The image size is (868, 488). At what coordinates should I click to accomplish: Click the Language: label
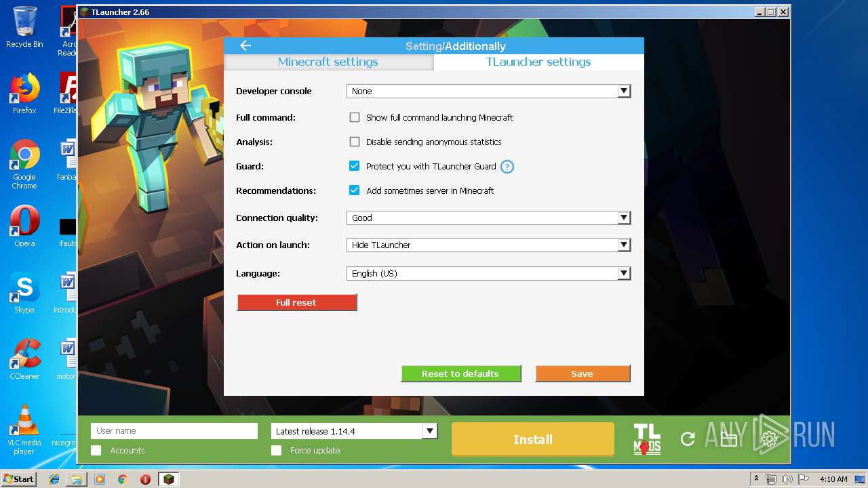pos(258,273)
